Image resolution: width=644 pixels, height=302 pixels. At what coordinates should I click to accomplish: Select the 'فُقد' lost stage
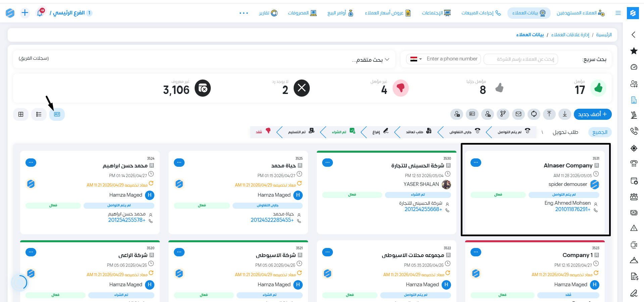point(263,132)
